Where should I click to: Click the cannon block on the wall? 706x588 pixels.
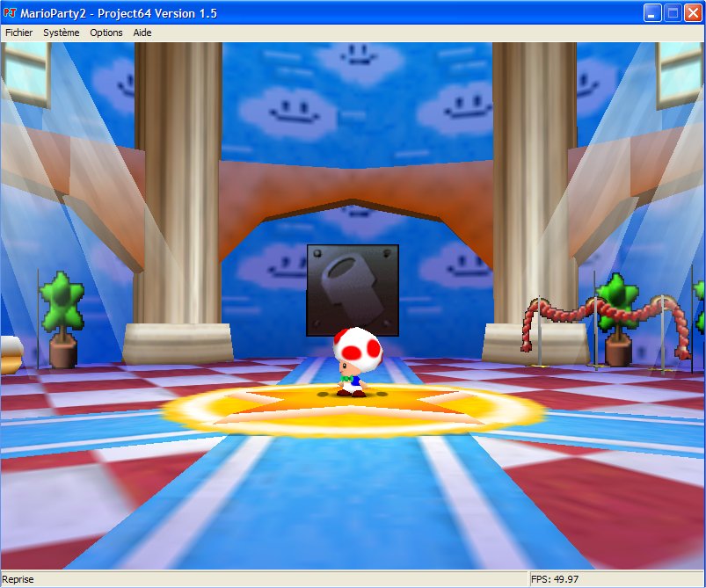tap(352, 290)
